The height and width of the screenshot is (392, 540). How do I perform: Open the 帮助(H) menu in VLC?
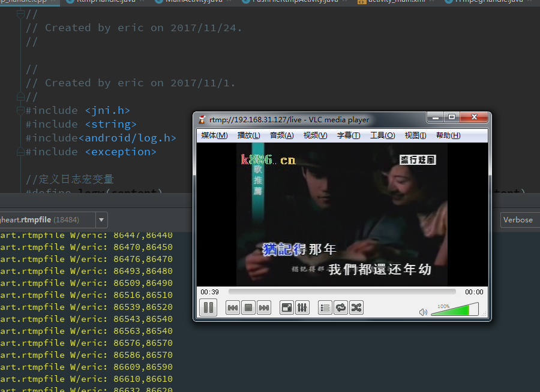pyautogui.click(x=448, y=135)
